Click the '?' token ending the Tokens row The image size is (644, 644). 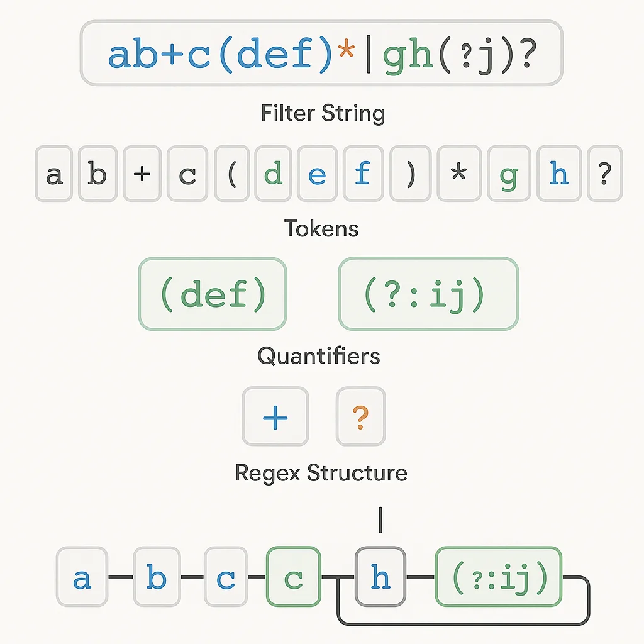[604, 174]
